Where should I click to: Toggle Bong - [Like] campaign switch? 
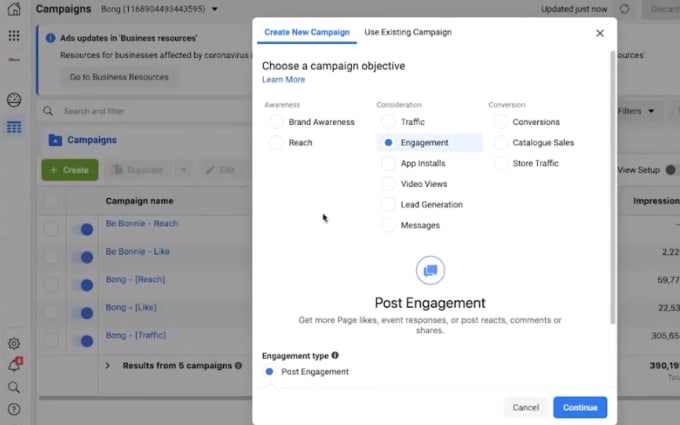coord(83,313)
